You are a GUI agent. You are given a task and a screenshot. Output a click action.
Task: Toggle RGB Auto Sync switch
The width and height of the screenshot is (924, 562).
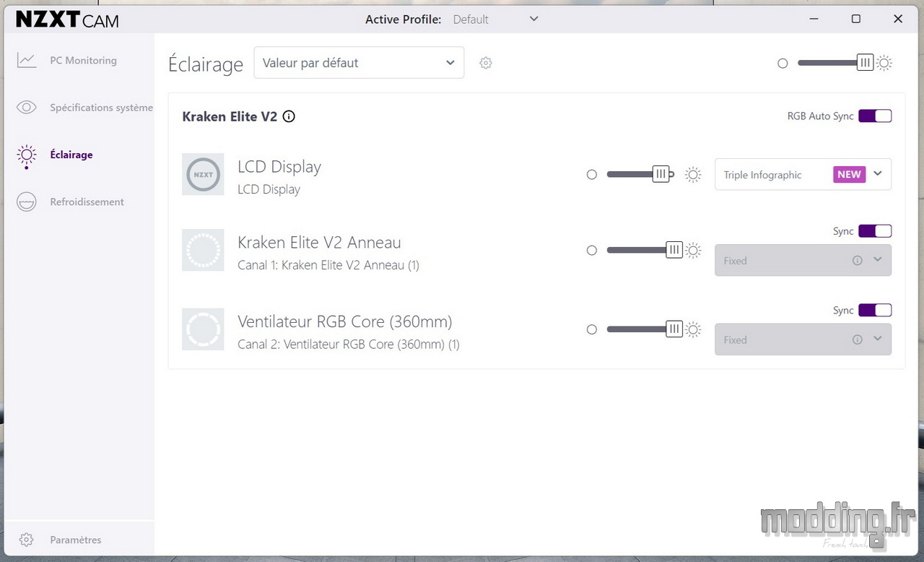(x=875, y=116)
